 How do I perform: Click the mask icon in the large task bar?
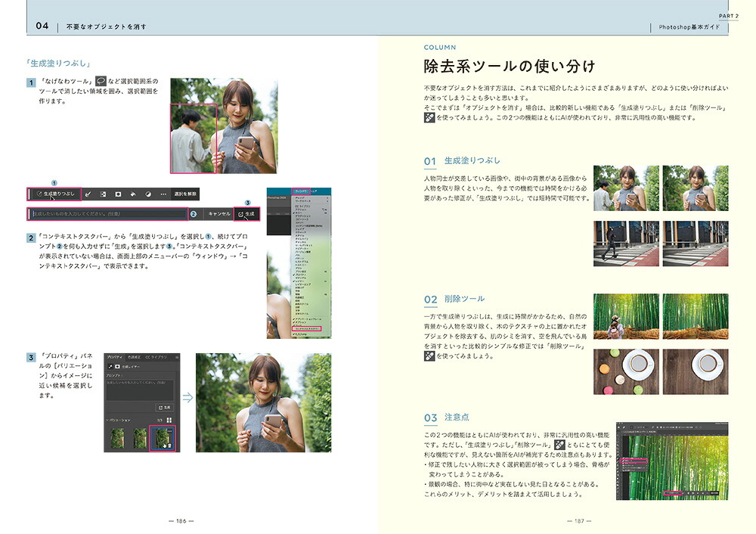pyautogui.click(x=118, y=194)
